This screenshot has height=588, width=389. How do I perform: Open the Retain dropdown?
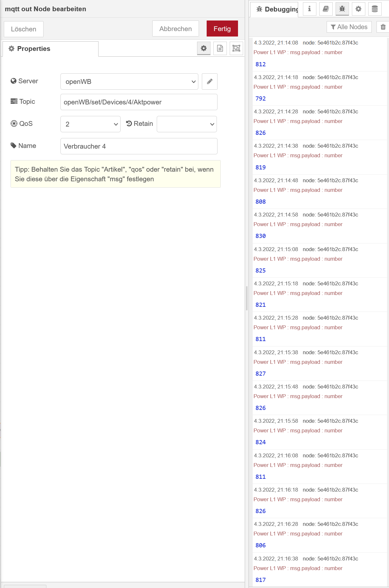point(187,124)
